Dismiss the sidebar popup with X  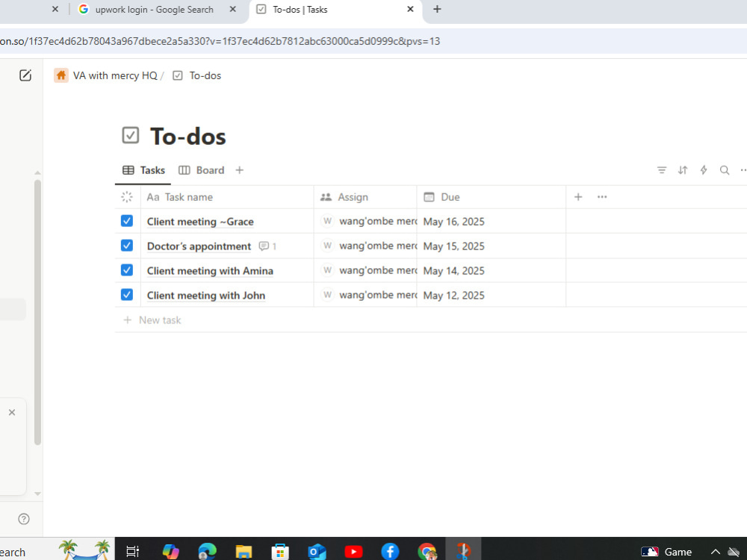click(12, 412)
